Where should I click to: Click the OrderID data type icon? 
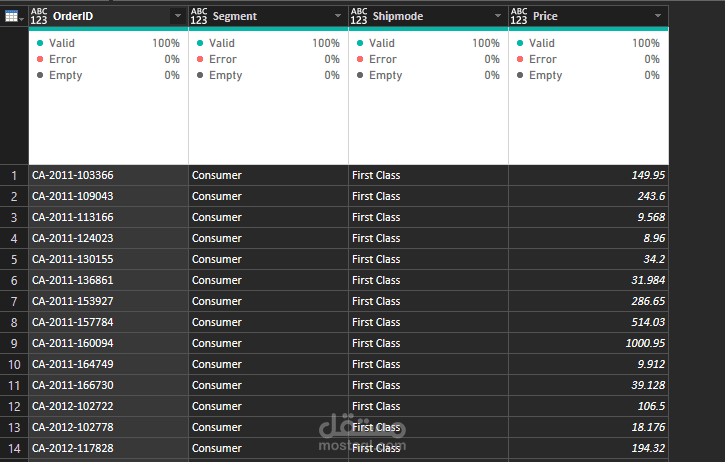pos(39,16)
